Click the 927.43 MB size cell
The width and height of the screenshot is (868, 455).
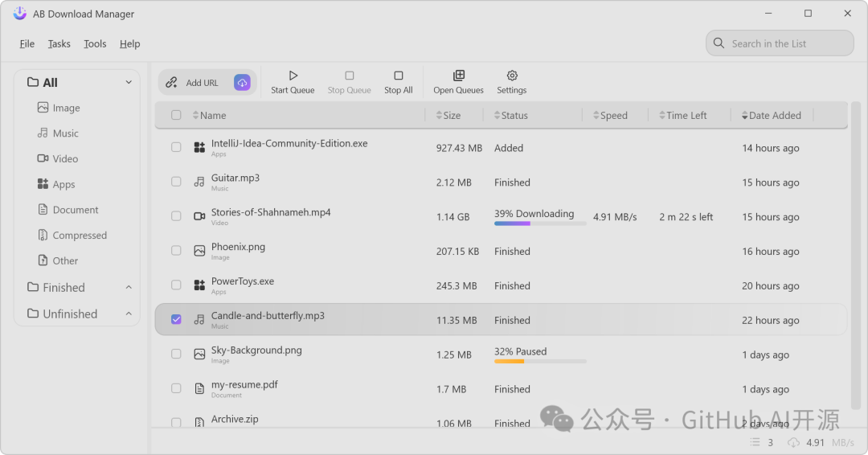(x=459, y=148)
